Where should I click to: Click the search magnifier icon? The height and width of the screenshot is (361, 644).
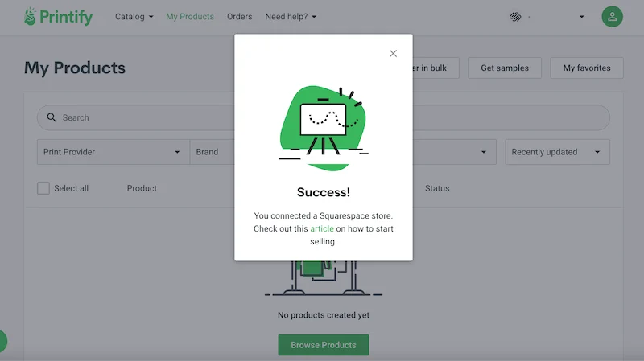(52, 117)
